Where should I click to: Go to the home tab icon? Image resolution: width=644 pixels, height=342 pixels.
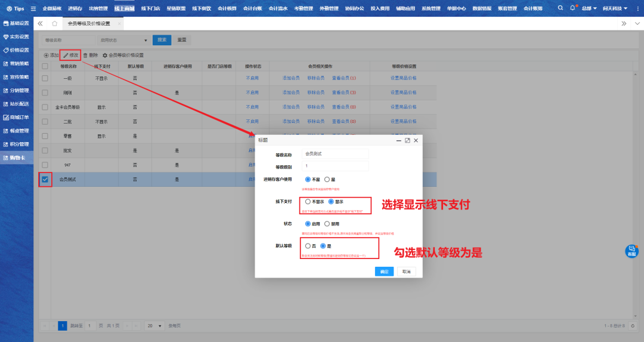point(54,23)
